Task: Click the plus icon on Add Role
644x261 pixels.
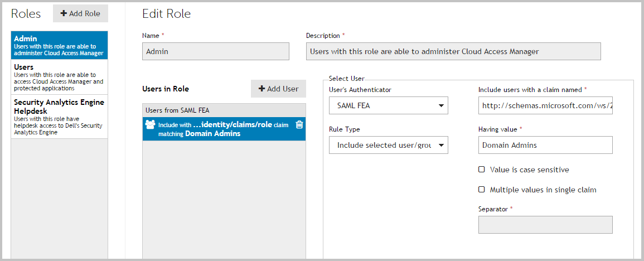Action: coord(64,13)
